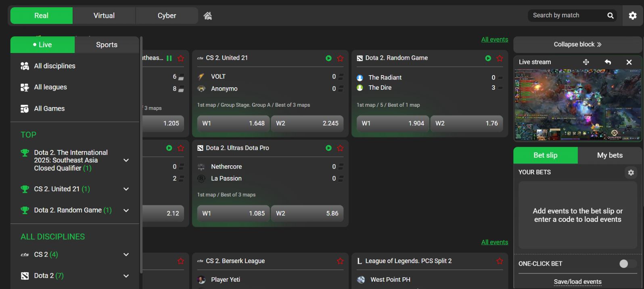This screenshot has width=644, height=289.
Task: Bet on W1 at 1.648 for VOLT
Action: (x=233, y=124)
